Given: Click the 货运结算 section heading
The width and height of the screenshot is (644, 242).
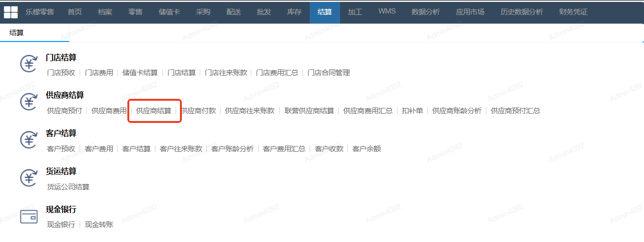Looking at the screenshot, I should click(x=61, y=171).
